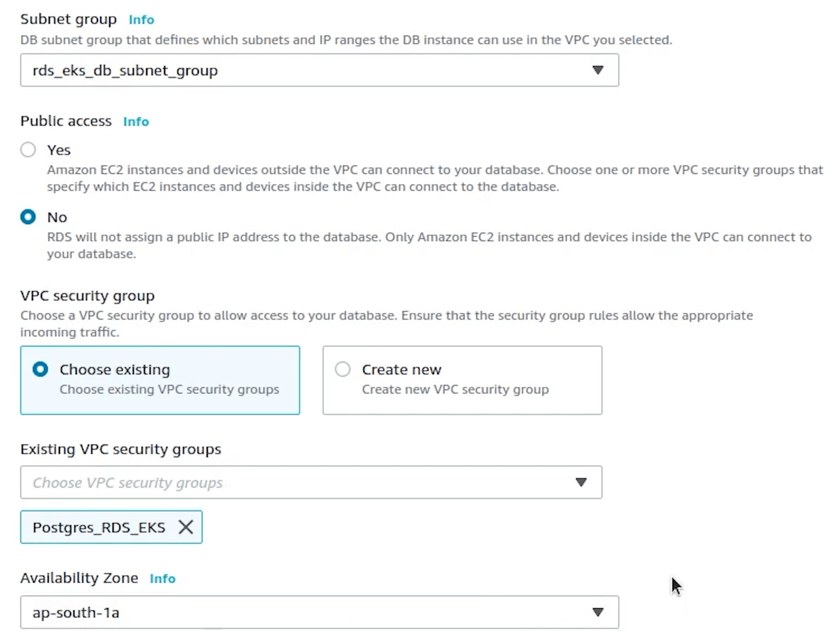840x634 pixels.
Task: Click the Postgres_RDS_EKS tag label
Action: (x=99, y=528)
